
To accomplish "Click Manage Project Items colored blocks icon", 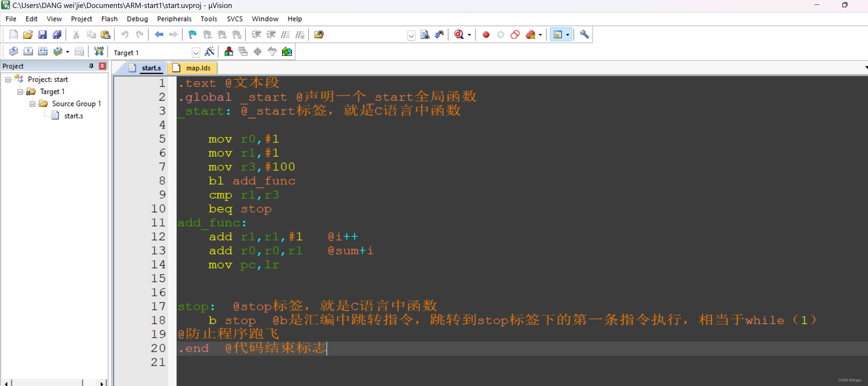I will pyautogui.click(x=229, y=52).
